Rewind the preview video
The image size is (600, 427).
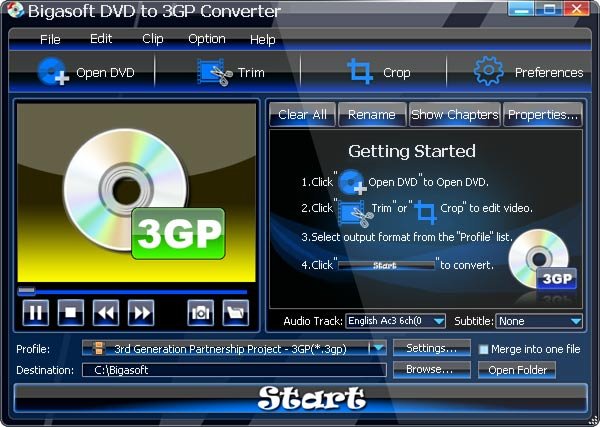point(106,313)
